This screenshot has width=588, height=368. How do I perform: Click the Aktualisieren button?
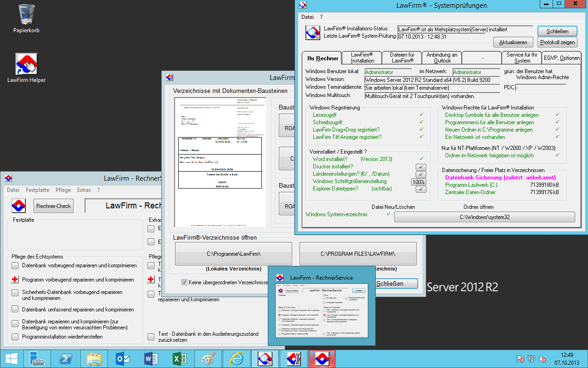(x=513, y=42)
